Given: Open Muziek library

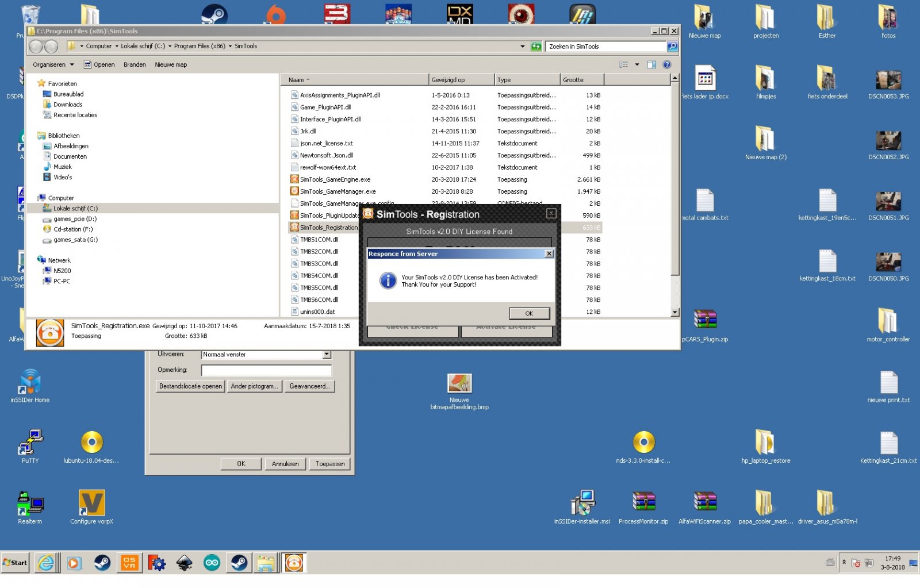Looking at the screenshot, I should pyautogui.click(x=62, y=167).
